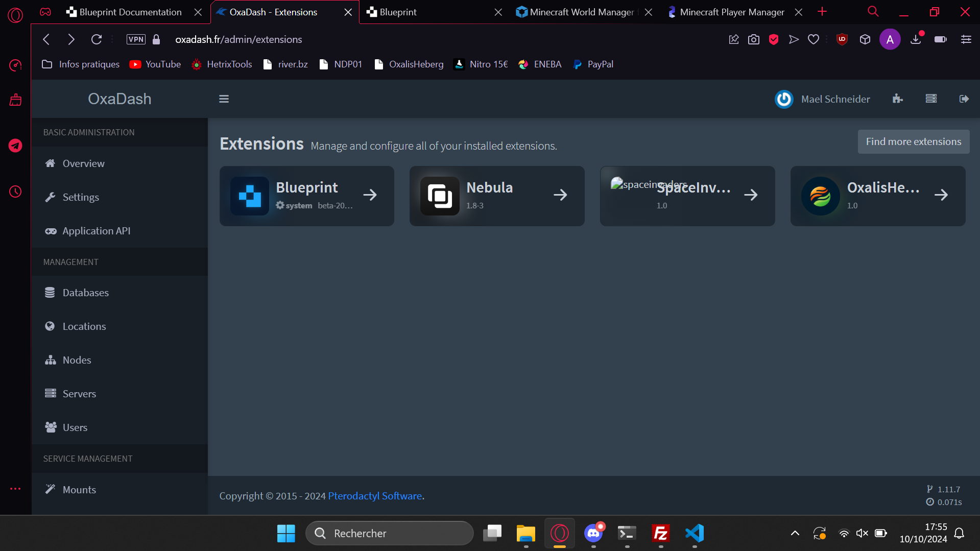Open browser downloads icon

(x=916, y=39)
